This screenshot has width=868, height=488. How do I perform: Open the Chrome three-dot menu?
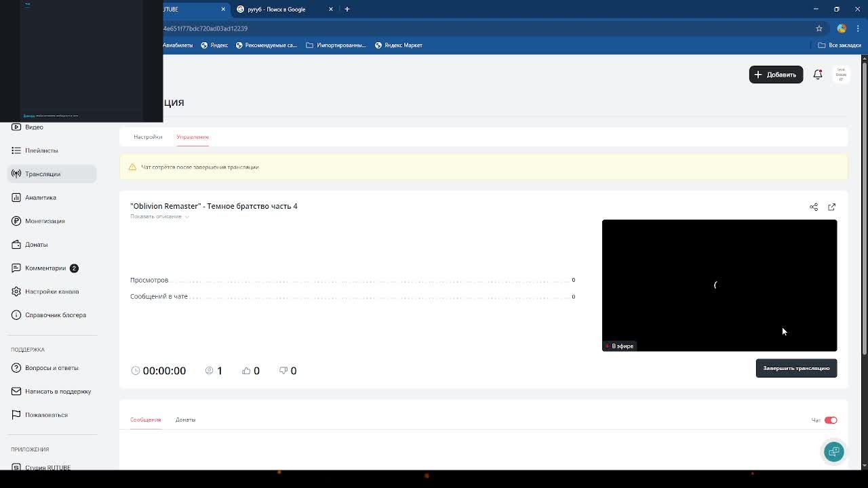(x=858, y=28)
